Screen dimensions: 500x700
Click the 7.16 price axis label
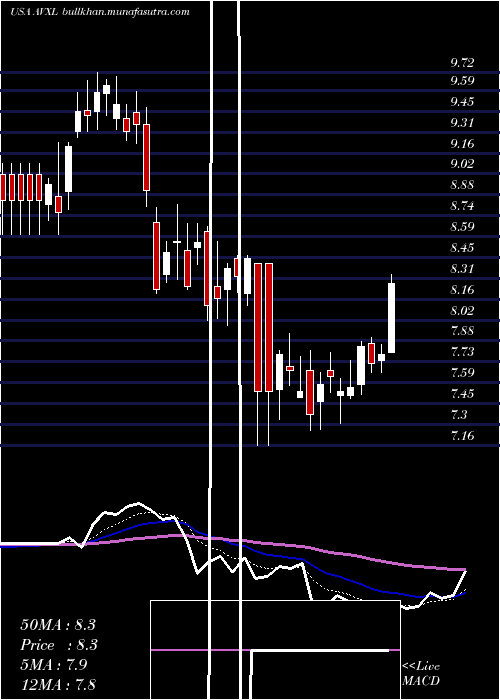(x=462, y=435)
